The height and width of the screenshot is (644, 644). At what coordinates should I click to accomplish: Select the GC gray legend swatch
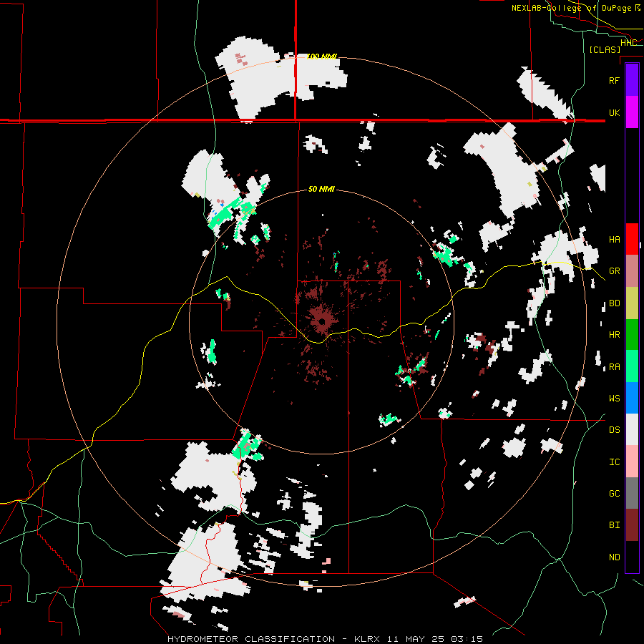[632, 493]
